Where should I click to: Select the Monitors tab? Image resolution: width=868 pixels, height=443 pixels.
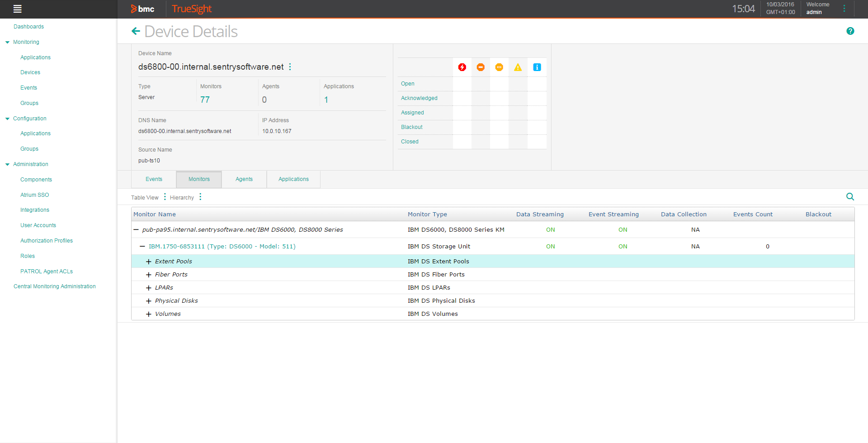(199, 179)
